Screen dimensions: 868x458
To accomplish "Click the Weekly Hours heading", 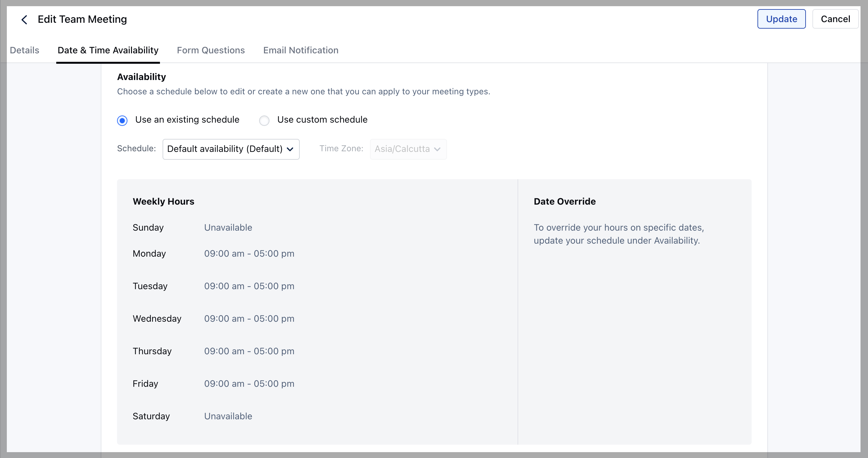I will [x=164, y=201].
